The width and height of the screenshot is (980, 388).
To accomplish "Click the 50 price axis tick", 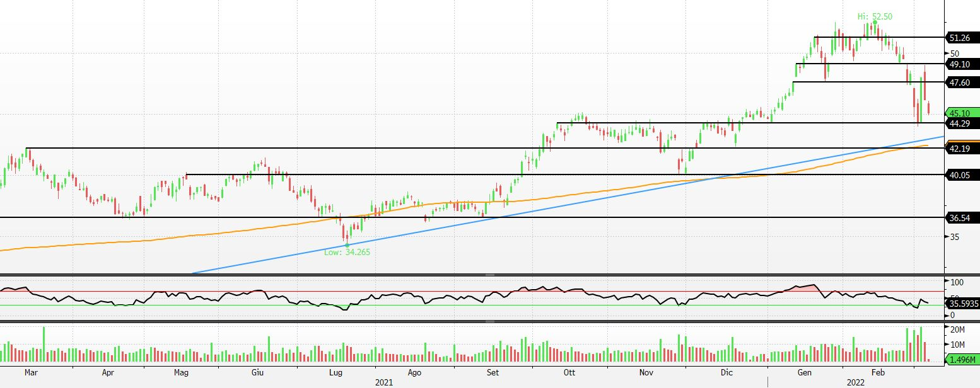I will (x=955, y=54).
